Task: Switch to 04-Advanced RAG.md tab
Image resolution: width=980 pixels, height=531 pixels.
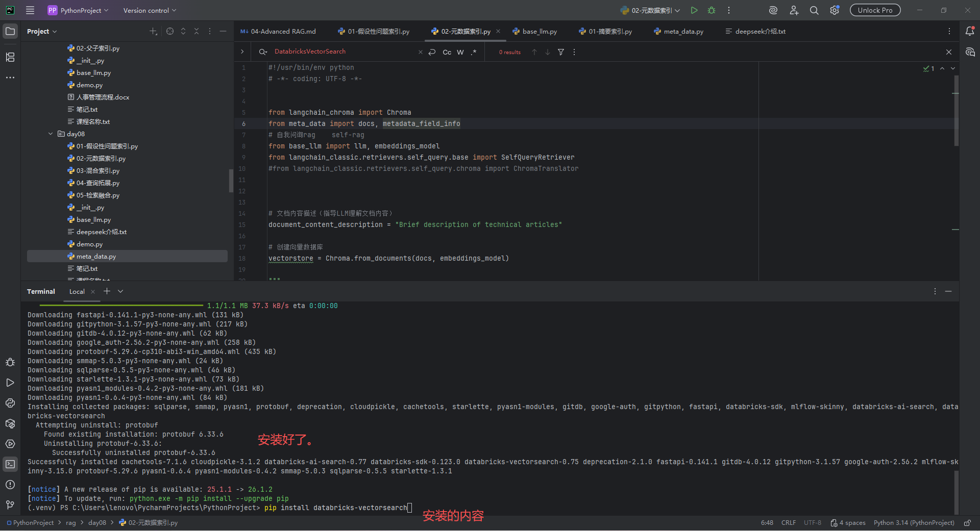Action: 278,32
